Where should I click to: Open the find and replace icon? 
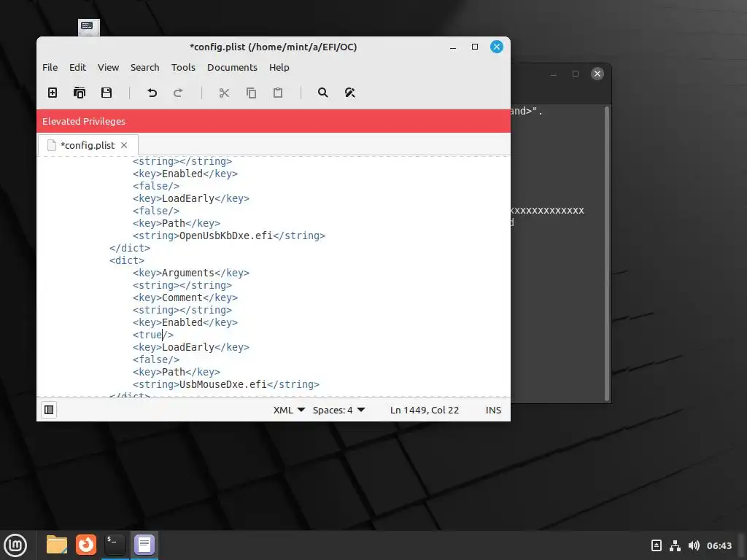click(349, 93)
